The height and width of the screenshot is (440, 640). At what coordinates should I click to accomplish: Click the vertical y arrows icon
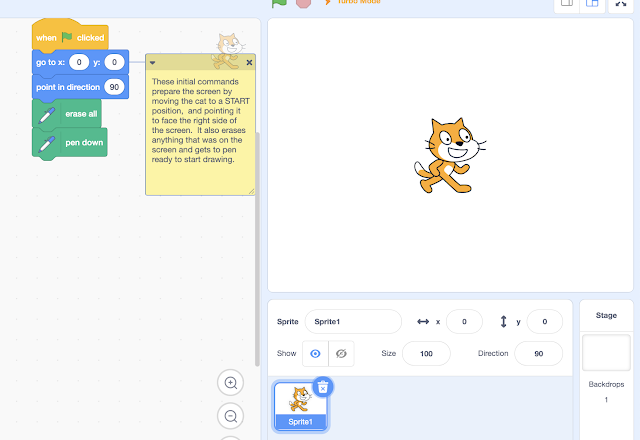pyautogui.click(x=503, y=322)
